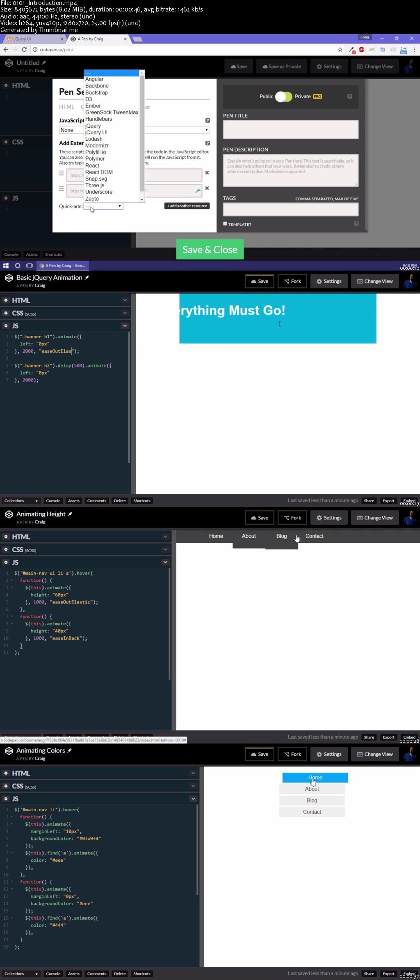
Task: Open the Windows Start menu
Action: tap(6, 266)
